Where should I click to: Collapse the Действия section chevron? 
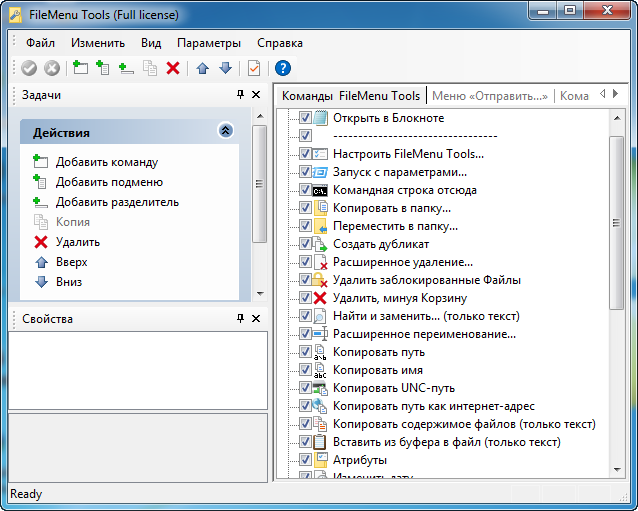pyautogui.click(x=225, y=131)
